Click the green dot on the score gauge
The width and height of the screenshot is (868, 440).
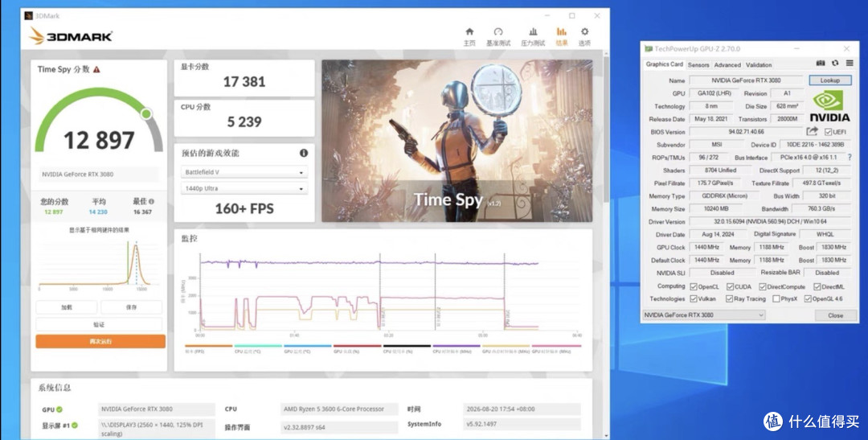pos(146,113)
